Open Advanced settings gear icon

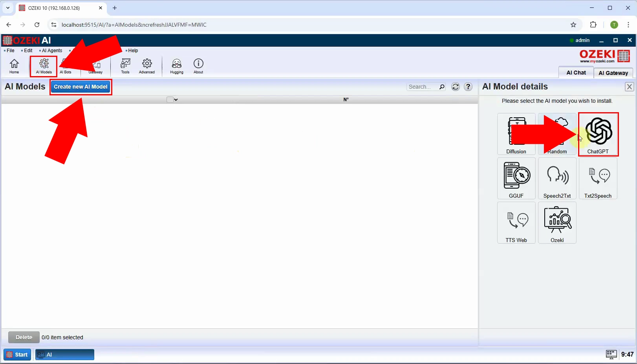click(x=147, y=66)
